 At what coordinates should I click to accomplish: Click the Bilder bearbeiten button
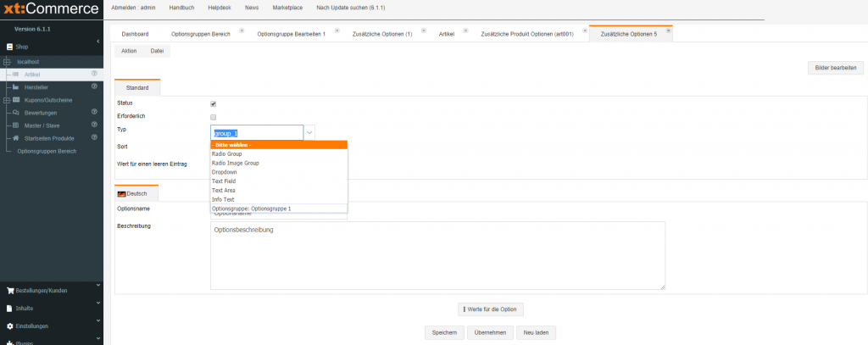coord(835,68)
